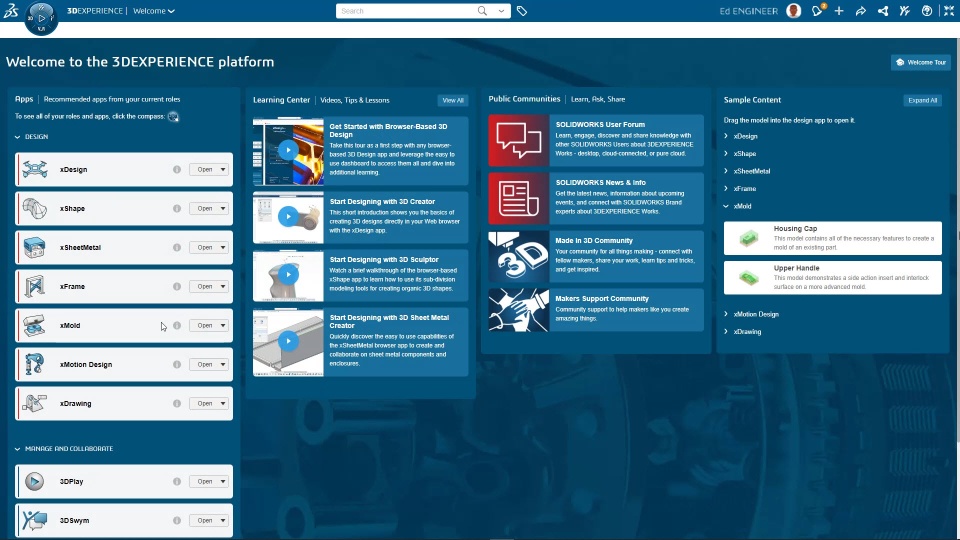This screenshot has height=540, width=960.
Task: Click the xFrame app icon
Action: [34, 287]
